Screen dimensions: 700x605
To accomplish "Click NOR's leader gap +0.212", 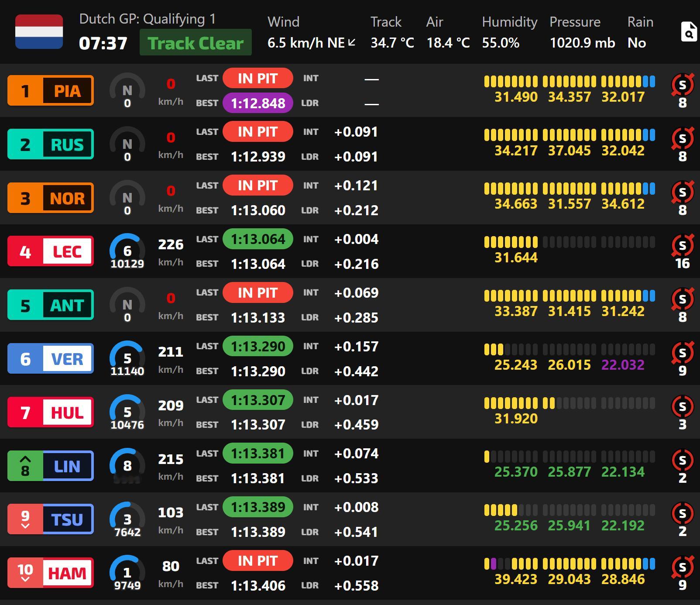I will [x=356, y=210].
